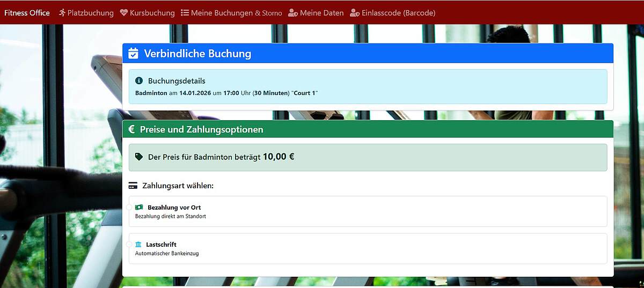Click the 10,00 € price amount

(x=278, y=157)
